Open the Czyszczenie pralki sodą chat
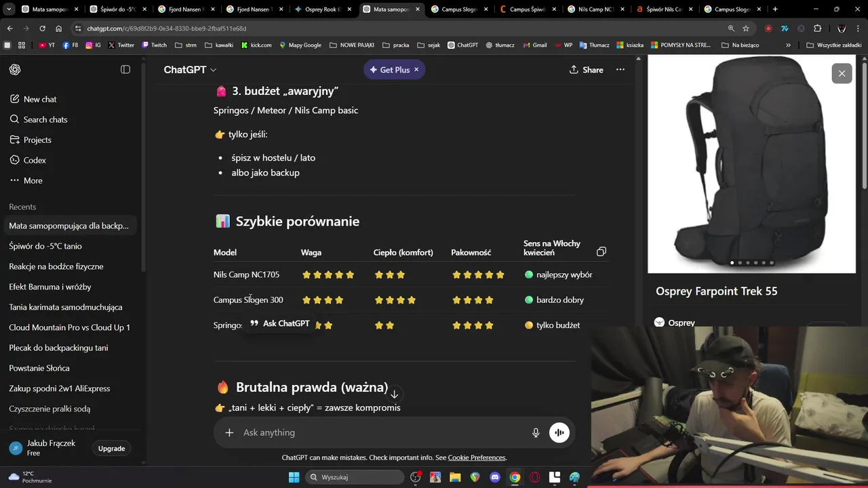 (71, 409)
